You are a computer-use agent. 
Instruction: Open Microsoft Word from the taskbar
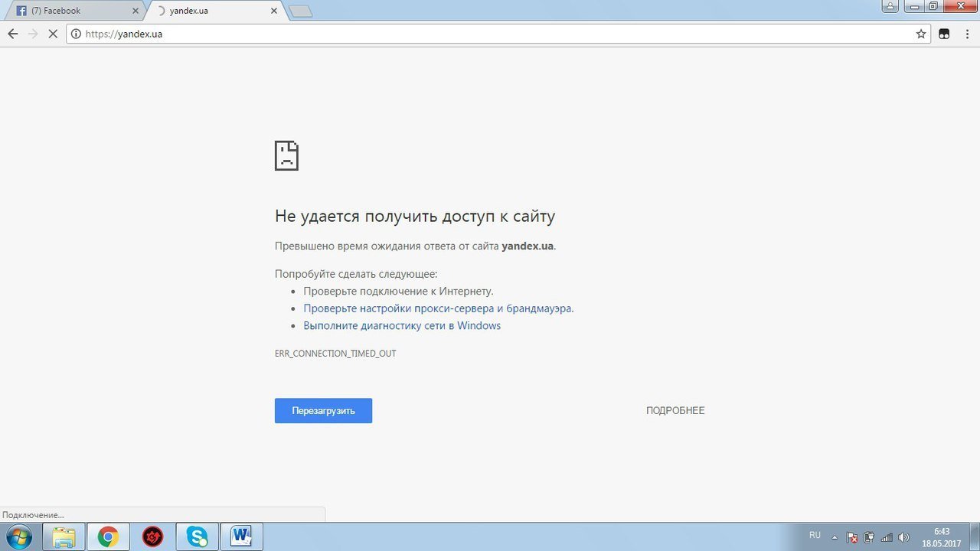click(241, 537)
